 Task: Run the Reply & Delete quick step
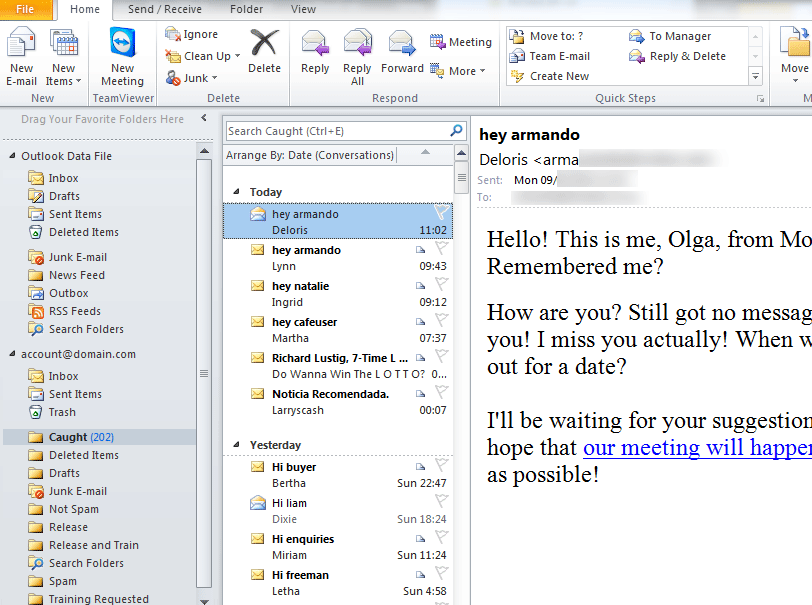[677, 56]
